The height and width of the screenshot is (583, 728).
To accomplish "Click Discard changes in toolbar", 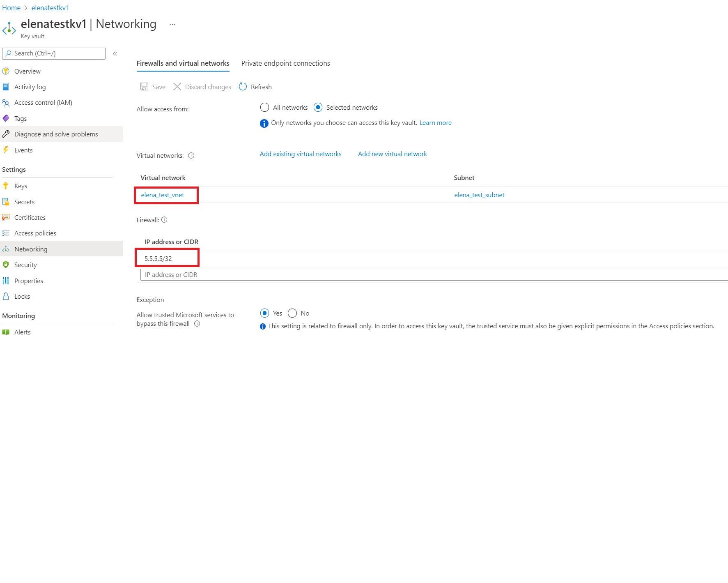I will 202,87.
